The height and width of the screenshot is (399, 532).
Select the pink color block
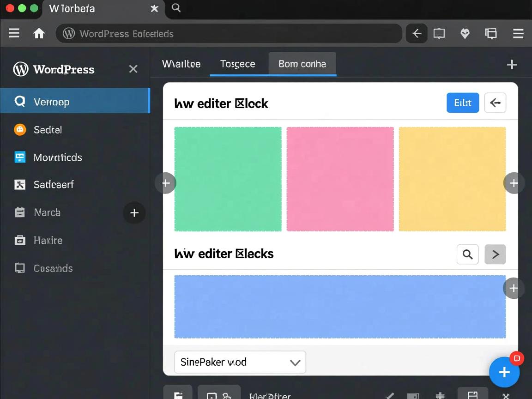click(340, 179)
